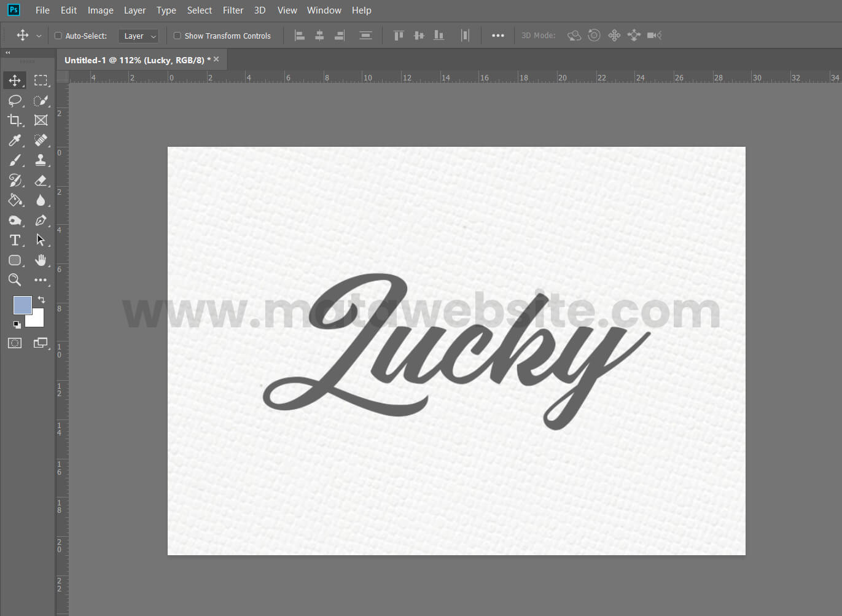Select the Crop tool
This screenshot has height=616, width=842.
[15, 120]
